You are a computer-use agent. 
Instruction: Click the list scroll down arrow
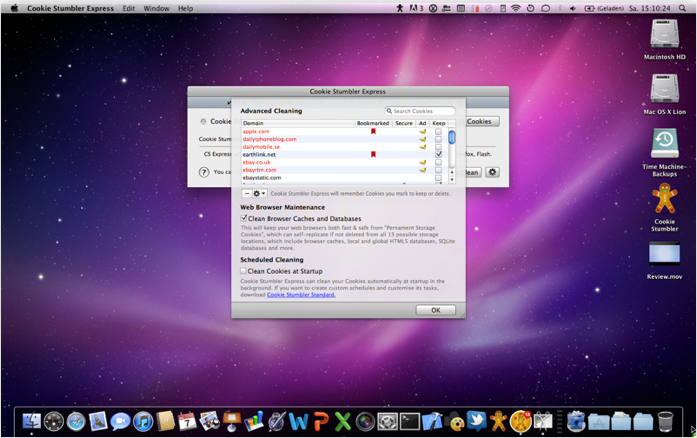[452, 180]
